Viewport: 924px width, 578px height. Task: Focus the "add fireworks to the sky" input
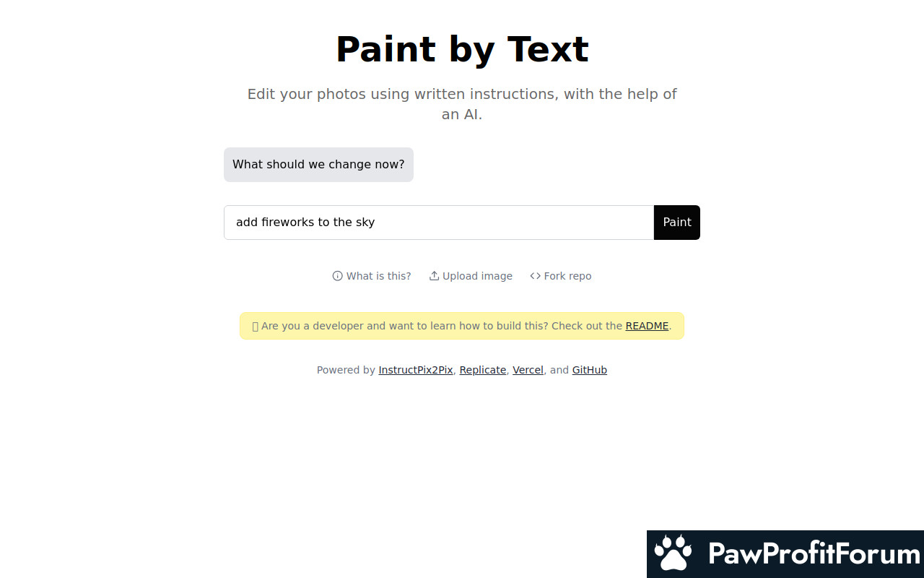(439, 223)
